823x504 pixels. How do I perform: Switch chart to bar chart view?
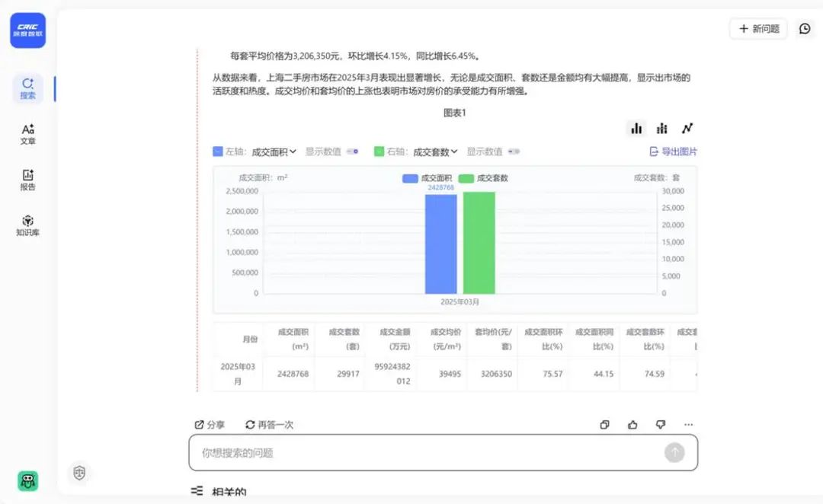(x=636, y=128)
